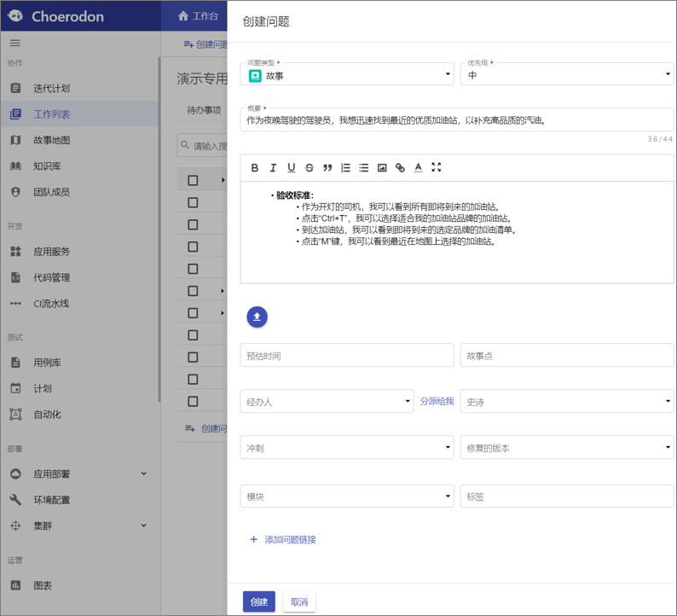Image resolution: width=677 pixels, height=616 pixels.
Task: Open the text color picker in the editor
Action: [x=418, y=167]
